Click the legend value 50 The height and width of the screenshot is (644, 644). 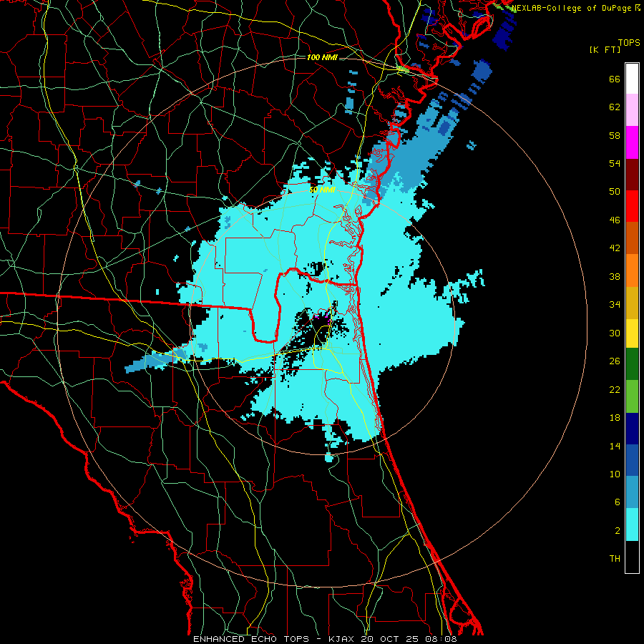615,191
